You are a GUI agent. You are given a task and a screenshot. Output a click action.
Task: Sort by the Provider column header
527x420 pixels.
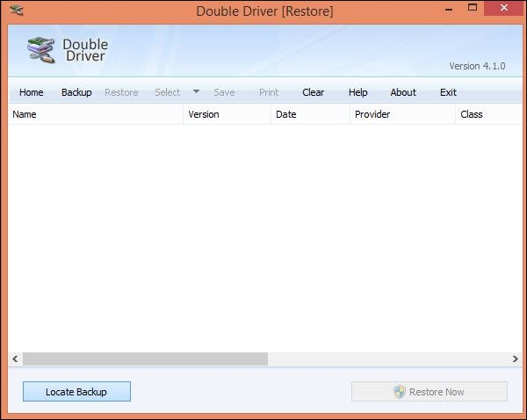[402, 114]
